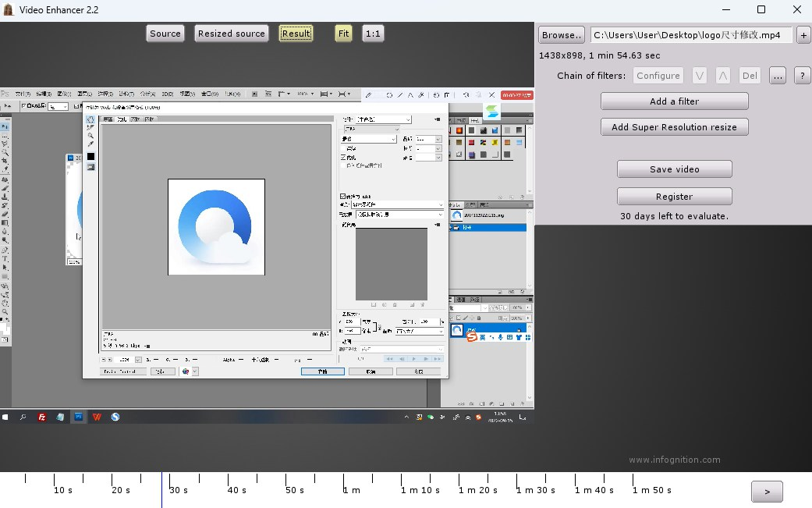
Task: Click Add Super Resolution resize
Action: click(674, 127)
